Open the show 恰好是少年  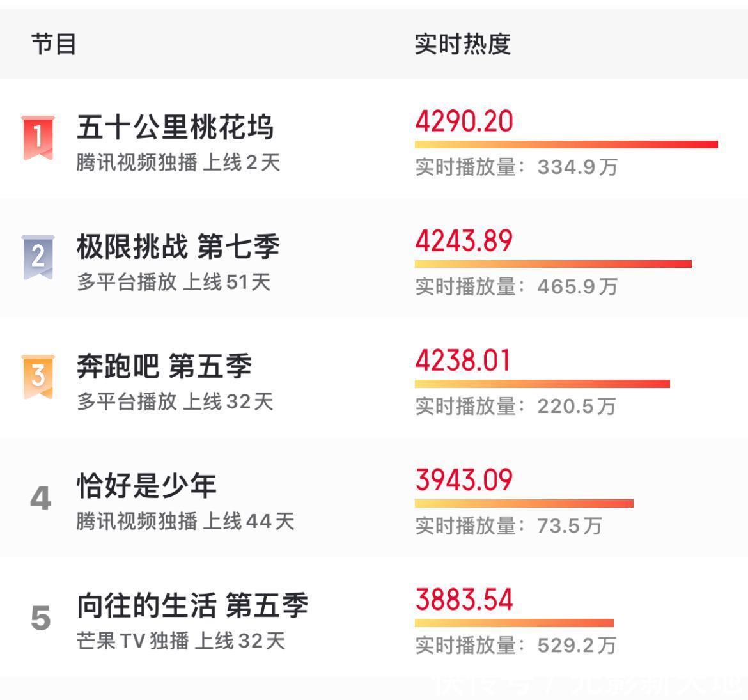147,486
